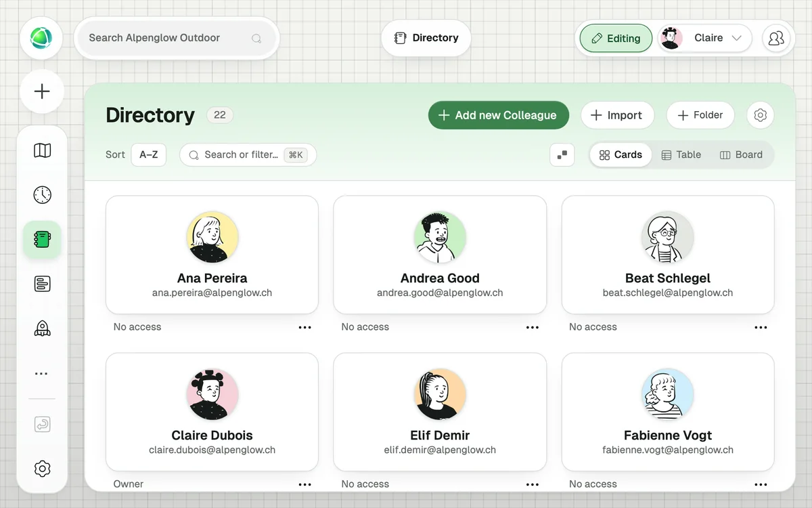
Task: Click the Alpenglow globe logo
Action: [x=41, y=38]
